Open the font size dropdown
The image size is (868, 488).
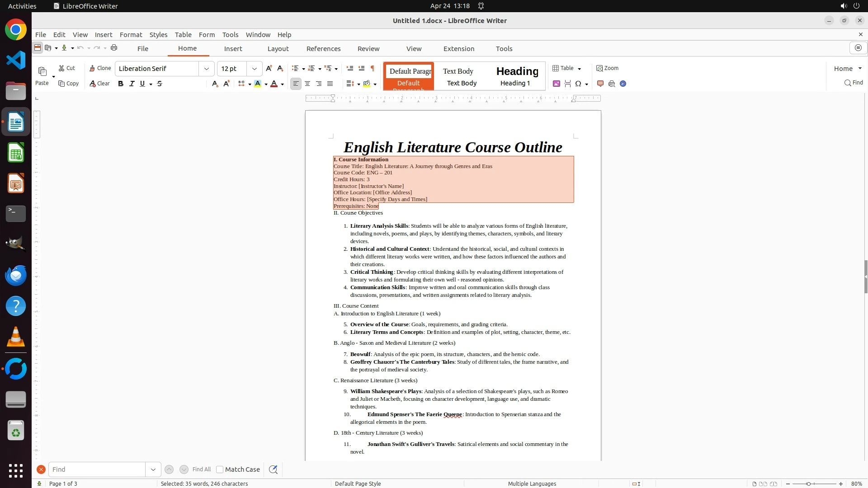coord(255,69)
